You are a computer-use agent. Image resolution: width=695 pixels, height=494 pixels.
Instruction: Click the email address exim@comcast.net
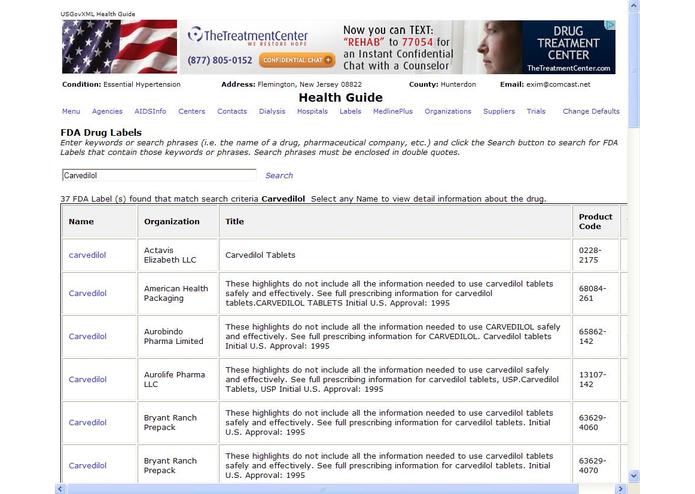point(558,84)
